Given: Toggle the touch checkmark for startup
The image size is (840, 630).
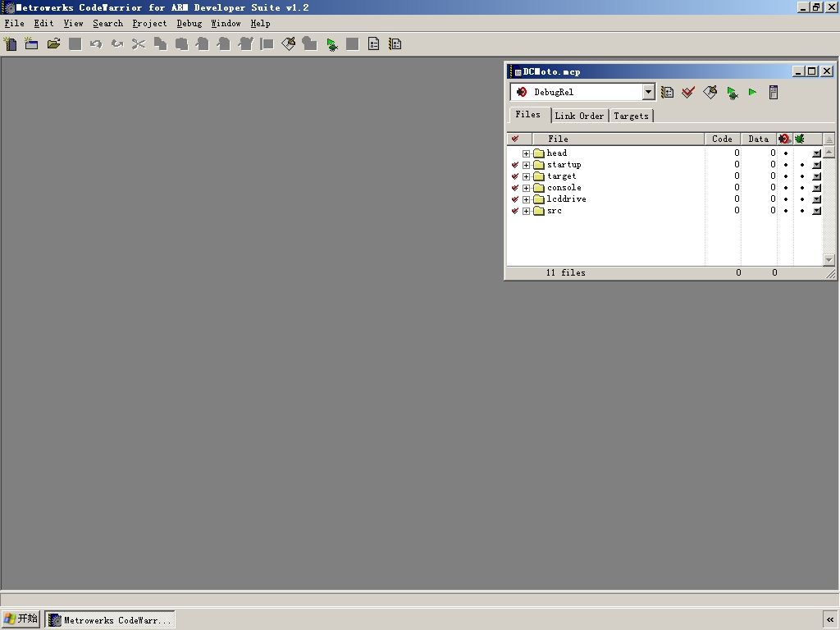Looking at the screenshot, I should pos(515,165).
